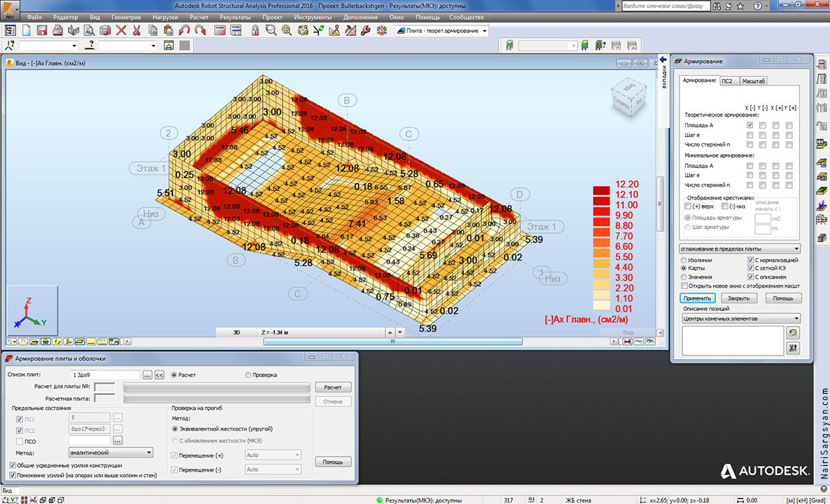Click the Zoom window magnifier icon

click(x=271, y=30)
